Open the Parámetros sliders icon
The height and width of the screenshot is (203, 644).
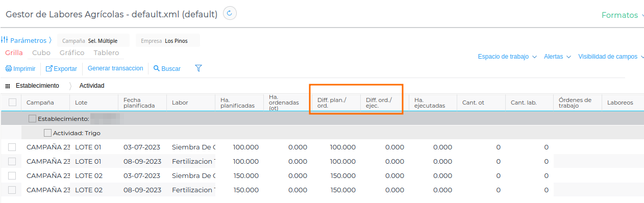(5, 40)
